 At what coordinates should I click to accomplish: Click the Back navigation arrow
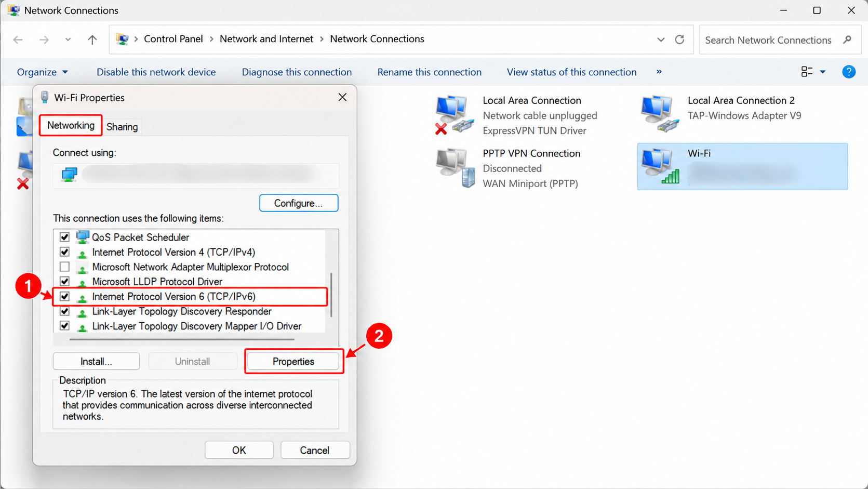18,39
